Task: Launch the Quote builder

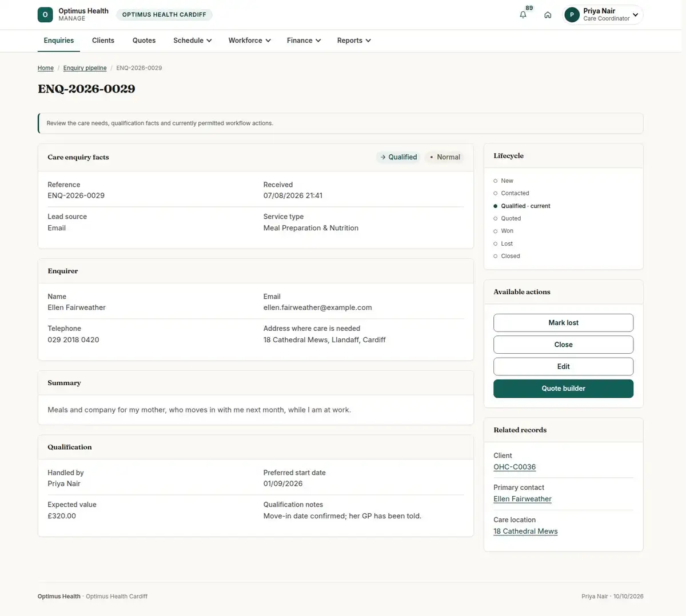Action: 563,389
